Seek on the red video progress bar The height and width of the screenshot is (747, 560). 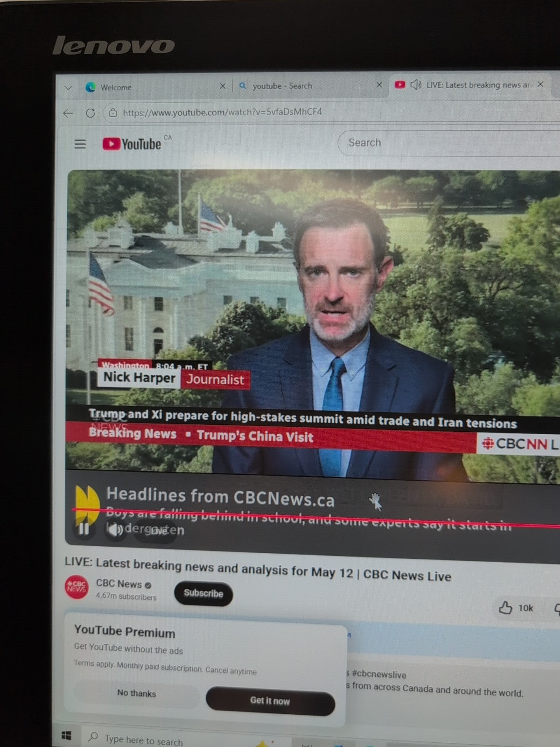coord(315,518)
